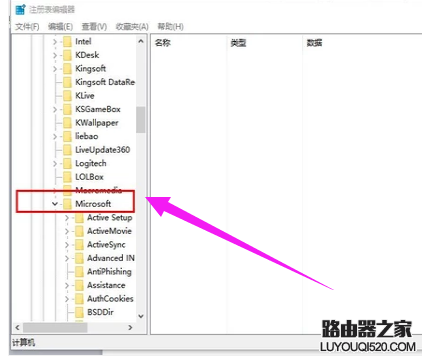Expand the AuthCookies subkey
422x360 pixels.
tap(67, 299)
